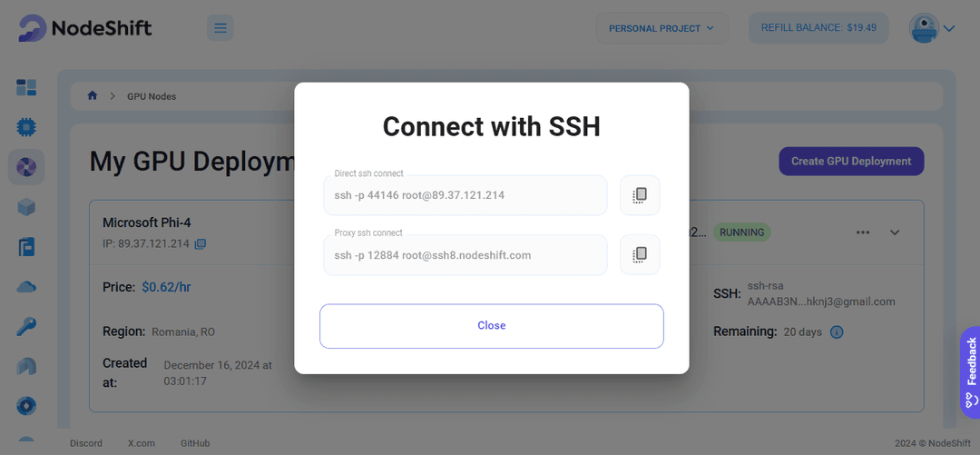
Task: Open the SSH key sidebar icon
Action: pyautogui.click(x=26, y=326)
